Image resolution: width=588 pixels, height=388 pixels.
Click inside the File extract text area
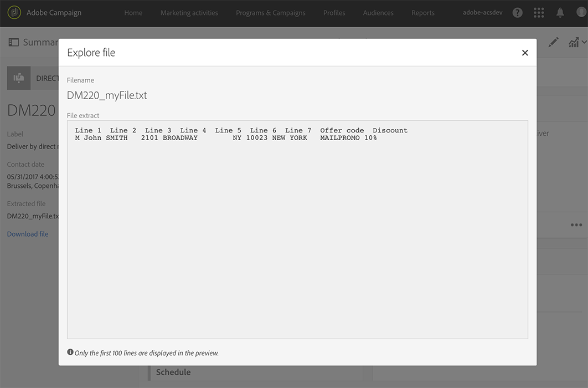coord(297,229)
